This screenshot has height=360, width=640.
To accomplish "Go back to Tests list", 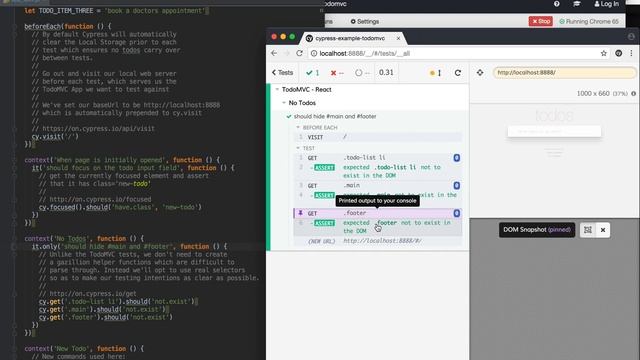I will click(282, 73).
